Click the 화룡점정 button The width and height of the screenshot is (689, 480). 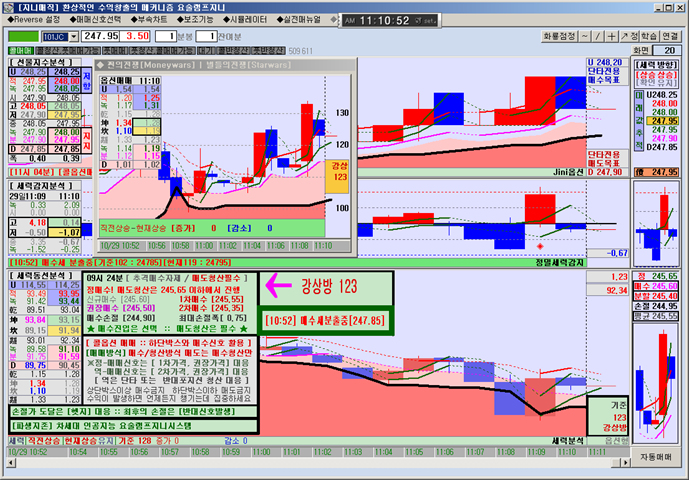(x=559, y=36)
